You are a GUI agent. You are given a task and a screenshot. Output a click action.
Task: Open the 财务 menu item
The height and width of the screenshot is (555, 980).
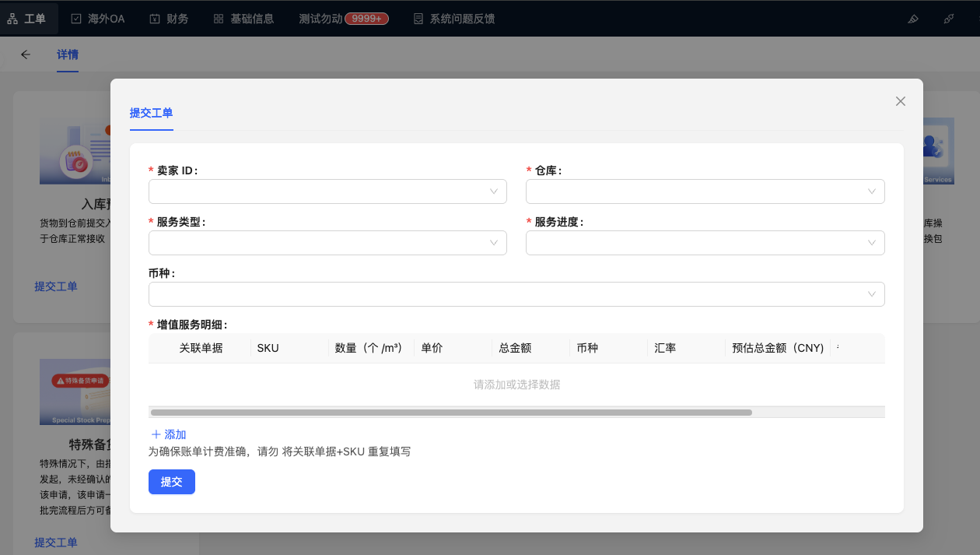point(169,19)
